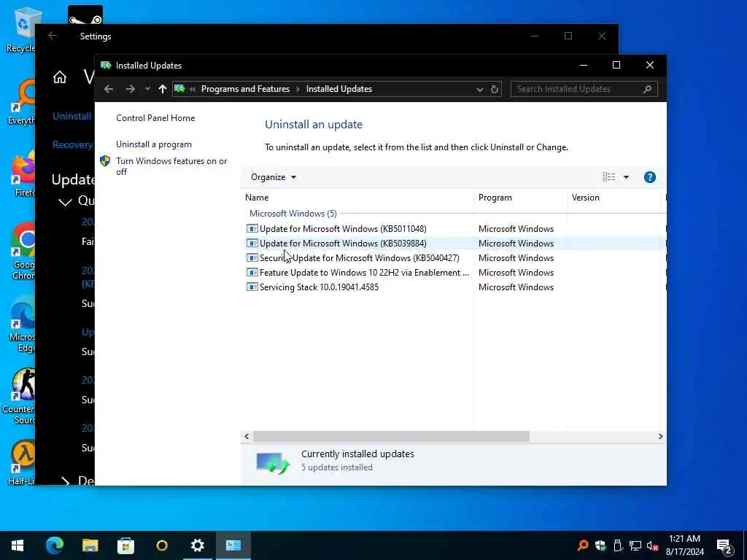The height and width of the screenshot is (560, 747).
Task: Open the Windows Start menu
Action: click(18, 545)
